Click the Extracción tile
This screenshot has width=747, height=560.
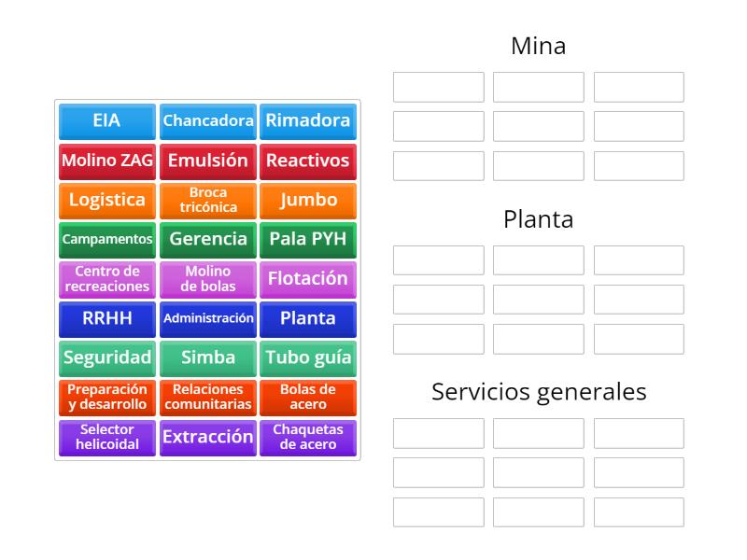[207, 437]
